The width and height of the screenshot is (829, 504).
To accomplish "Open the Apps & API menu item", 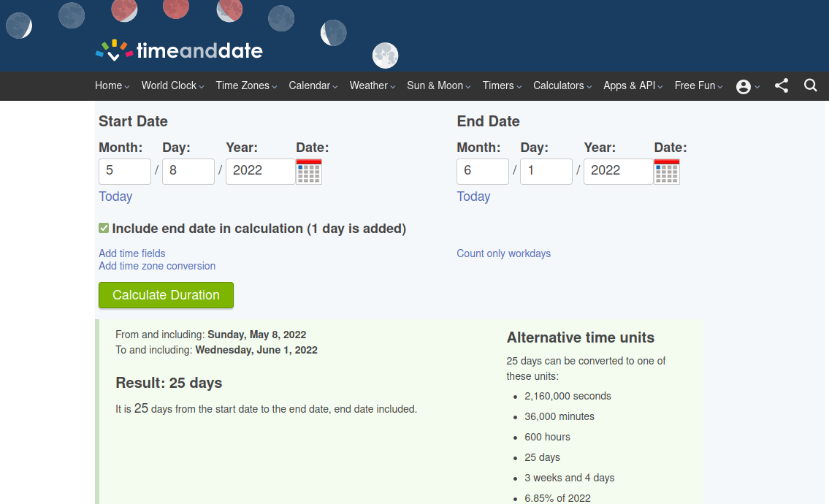I will (x=629, y=85).
